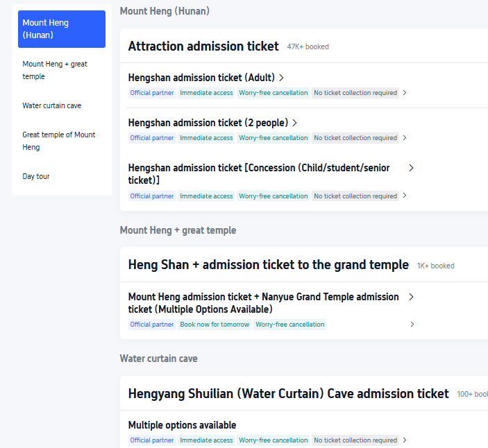Click Attraction admission ticket heading
The height and width of the screenshot is (448, 488).
[203, 46]
